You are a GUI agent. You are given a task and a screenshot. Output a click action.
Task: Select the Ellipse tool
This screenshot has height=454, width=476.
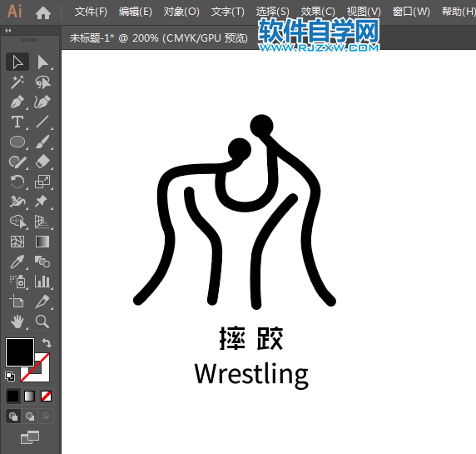point(17,142)
